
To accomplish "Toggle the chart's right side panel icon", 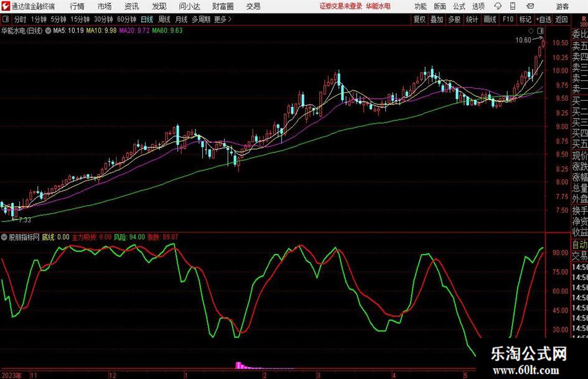I will (540, 30).
